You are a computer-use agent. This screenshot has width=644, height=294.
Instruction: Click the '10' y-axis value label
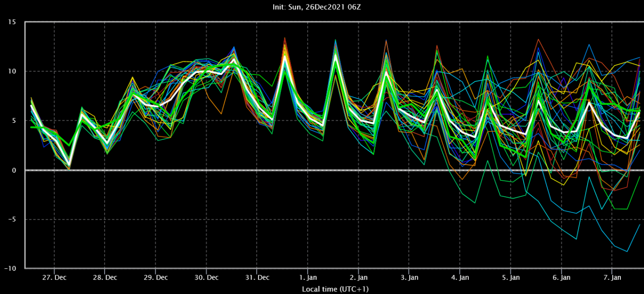click(x=12, y=71)
